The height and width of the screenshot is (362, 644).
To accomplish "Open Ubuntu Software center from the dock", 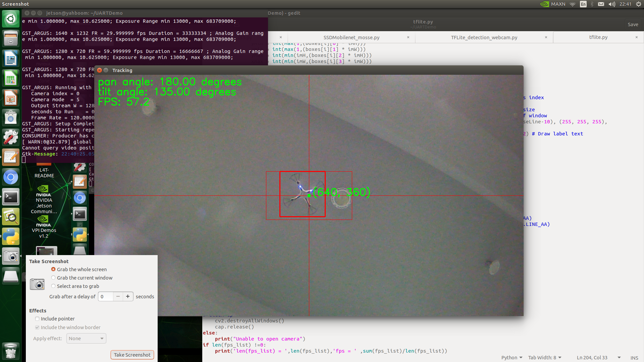I will pyautogui.click(x=11, y=117).
